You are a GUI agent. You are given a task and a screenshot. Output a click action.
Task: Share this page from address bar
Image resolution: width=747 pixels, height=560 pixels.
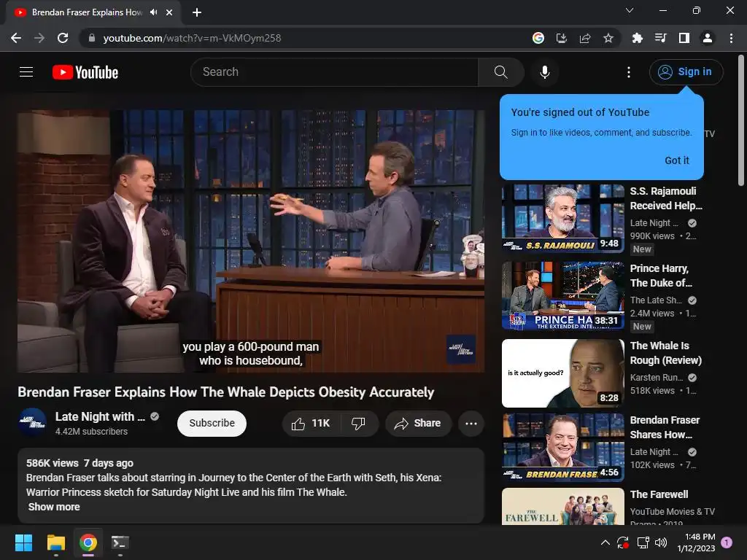(x=585, y=38)
